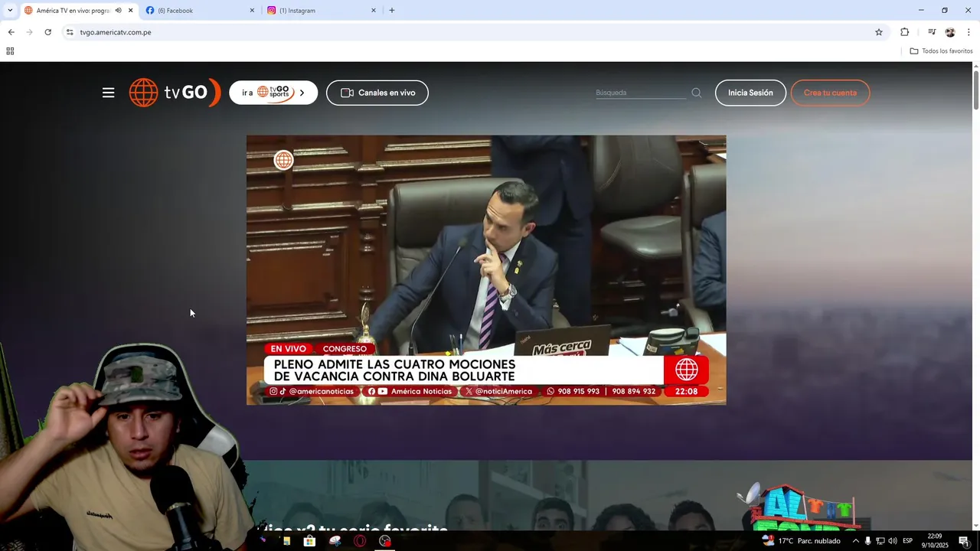Close the Facebook tab
The width and height of the screenshot is (980, 551).
[252, 11]
